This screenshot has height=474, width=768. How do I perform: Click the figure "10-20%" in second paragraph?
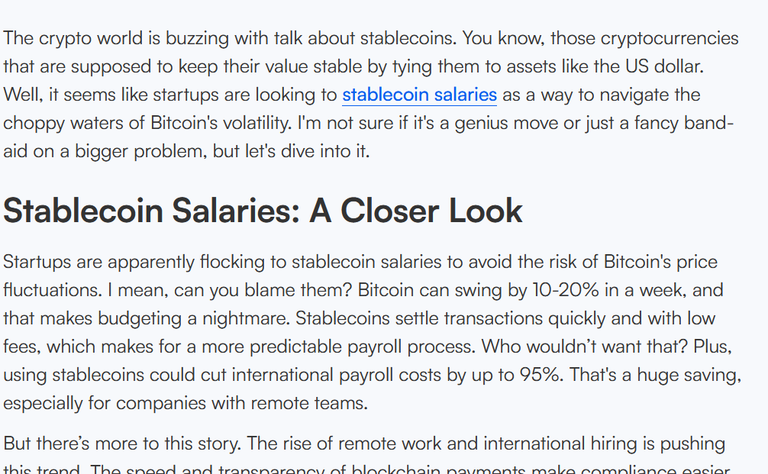(x=565, y=290)
